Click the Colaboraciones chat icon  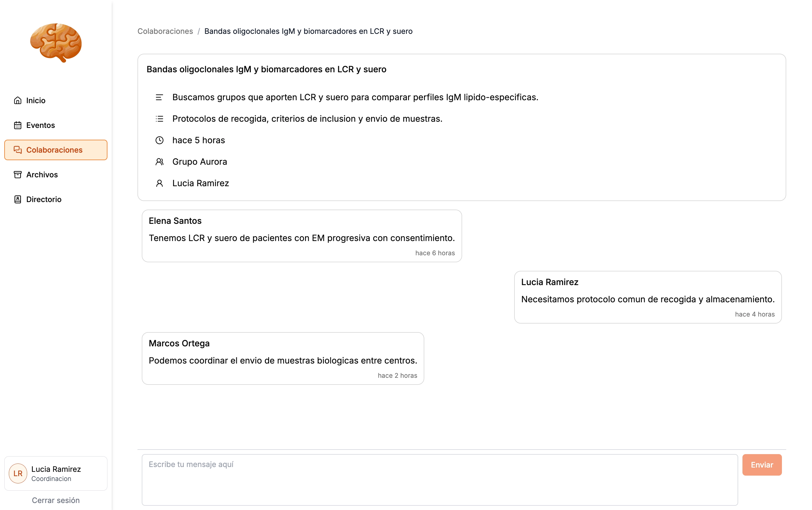point(18,150)
